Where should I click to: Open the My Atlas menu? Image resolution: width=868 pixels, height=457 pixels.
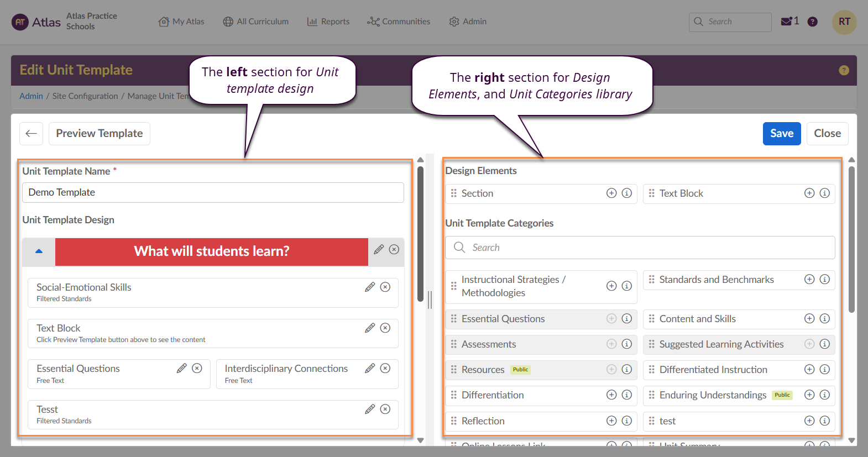[x=181, y=22]
